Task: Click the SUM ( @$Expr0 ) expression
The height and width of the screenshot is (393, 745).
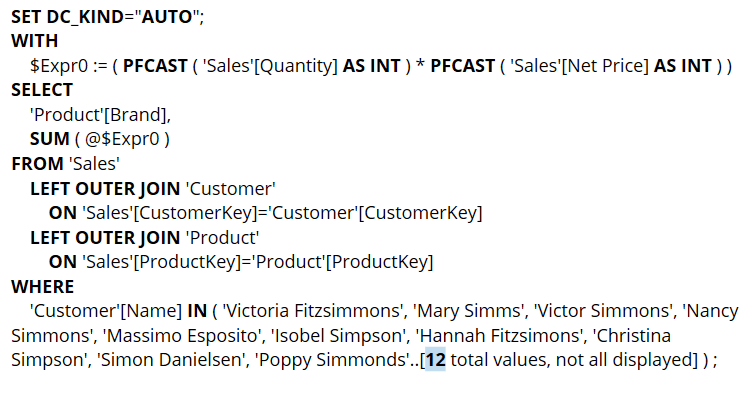Action: coord(100,139)
